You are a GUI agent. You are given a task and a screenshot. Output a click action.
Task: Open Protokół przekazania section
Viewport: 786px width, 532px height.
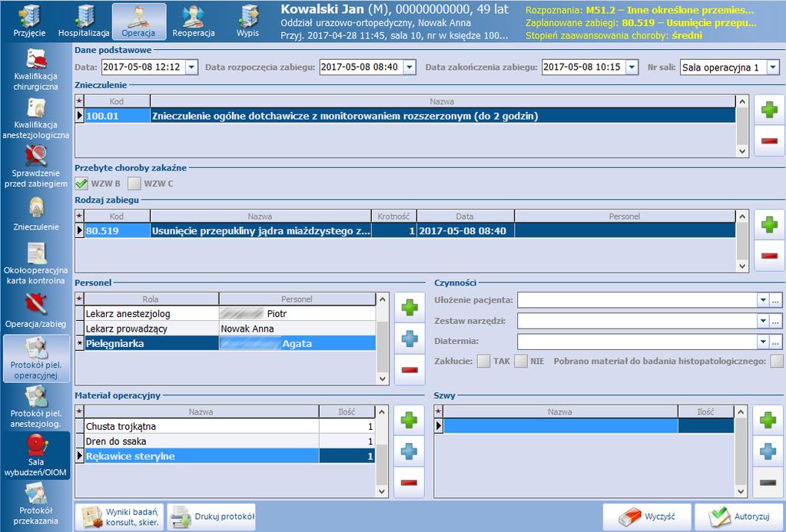(x=35, y=504)
